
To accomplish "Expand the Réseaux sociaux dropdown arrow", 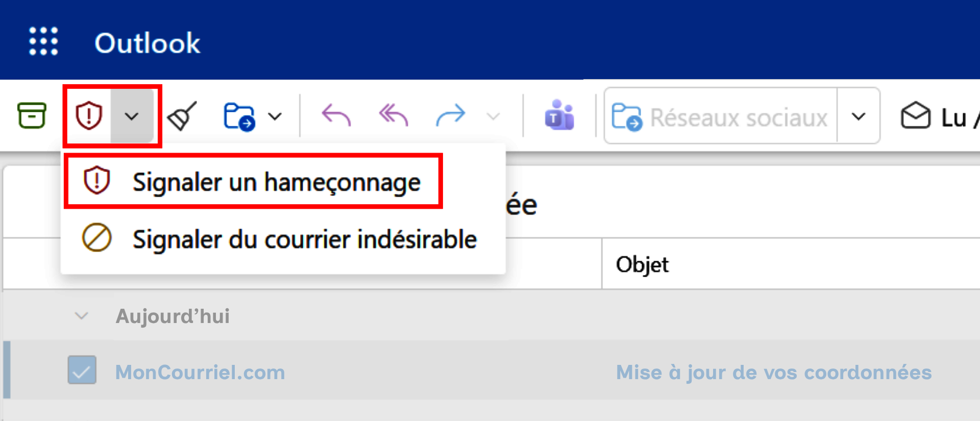I will [x=859, y=116].
